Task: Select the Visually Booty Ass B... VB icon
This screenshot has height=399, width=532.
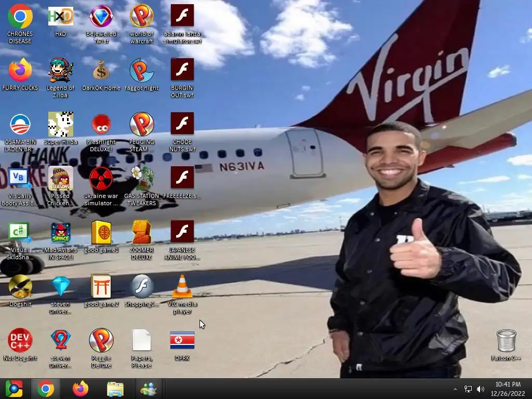Action: point(20,178)
